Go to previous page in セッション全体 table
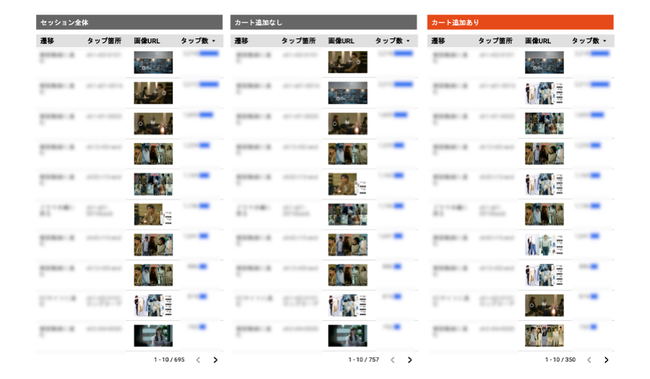650x379 pixels. pos(198,360)
